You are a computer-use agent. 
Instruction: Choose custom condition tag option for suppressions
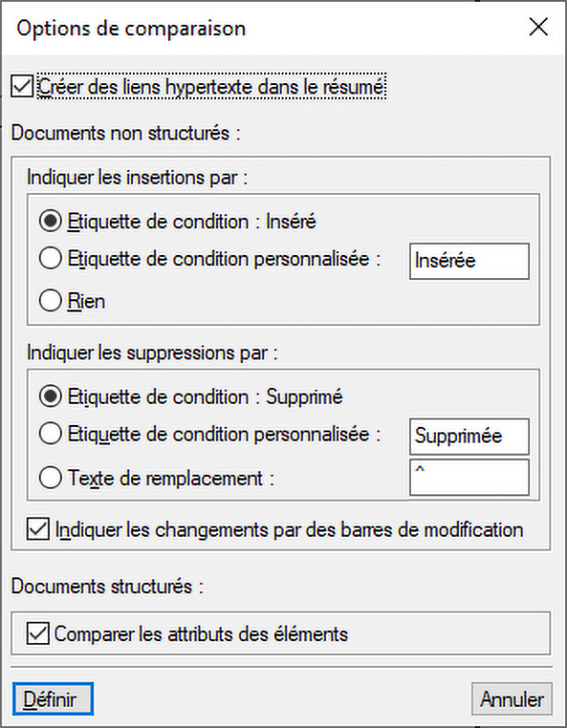point(52,434)
